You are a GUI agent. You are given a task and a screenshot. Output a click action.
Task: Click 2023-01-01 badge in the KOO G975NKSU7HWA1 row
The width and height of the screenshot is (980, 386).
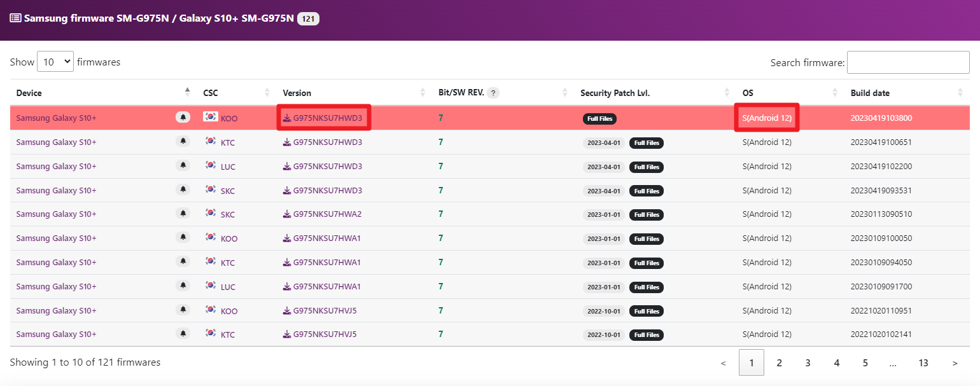(604, 239)
